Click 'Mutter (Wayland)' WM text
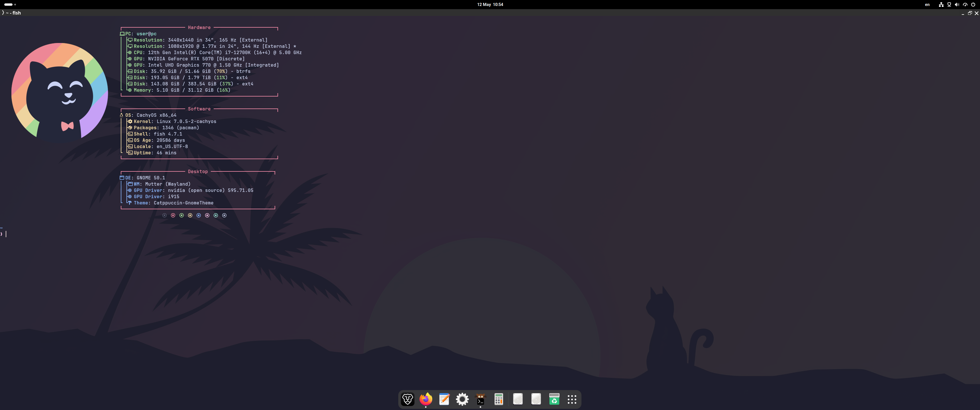 [168, 184]
